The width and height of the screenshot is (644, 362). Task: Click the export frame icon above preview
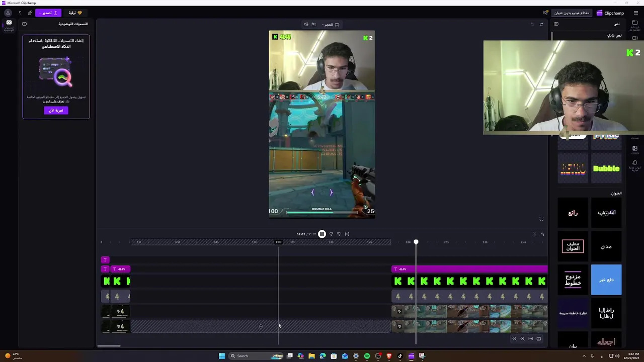[x=306, y=24]
